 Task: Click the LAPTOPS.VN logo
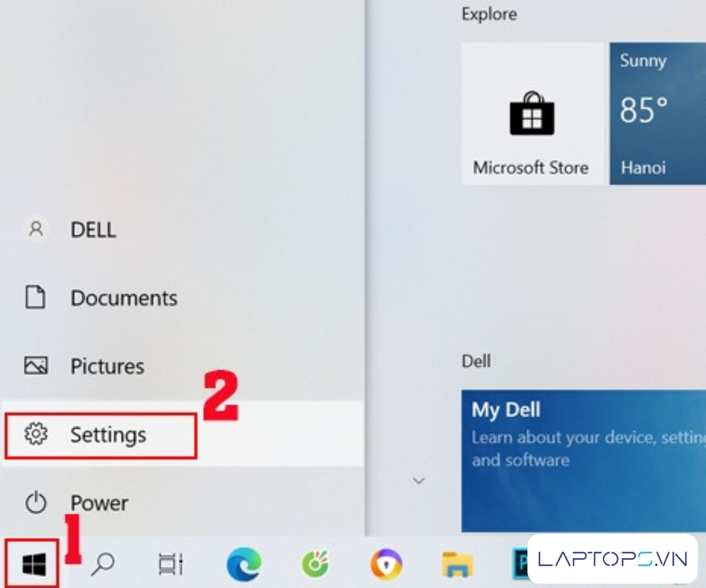[612, 559]
